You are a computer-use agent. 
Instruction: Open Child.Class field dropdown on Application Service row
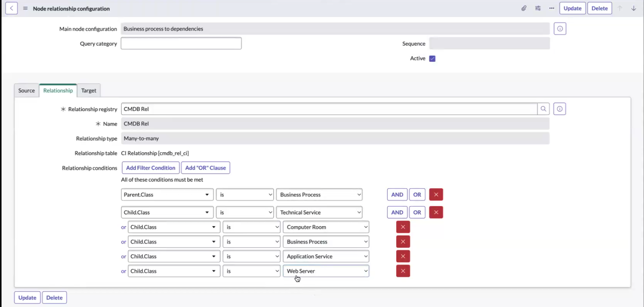point(174,256)
